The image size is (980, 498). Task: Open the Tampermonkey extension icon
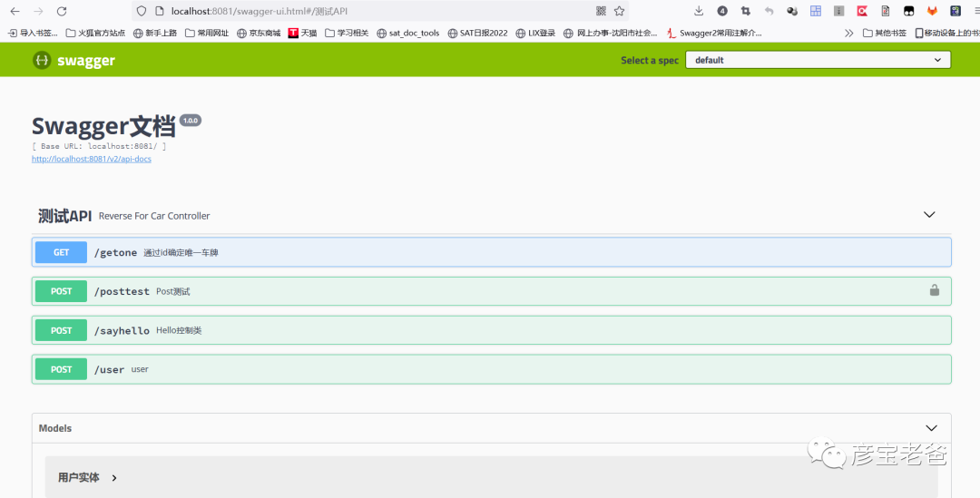coord(908,11)
